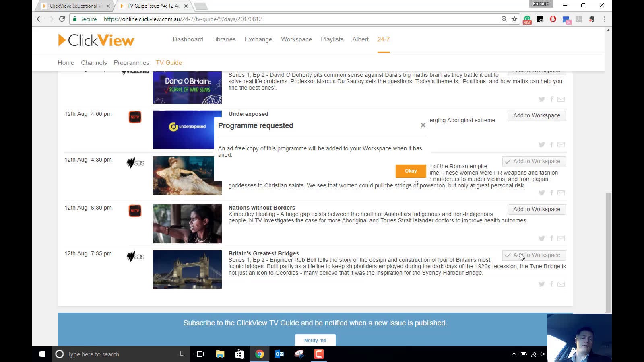Open the Dara O Briain thumbnail
This screenshot has width=644, height=362.
tap(187, 87)
